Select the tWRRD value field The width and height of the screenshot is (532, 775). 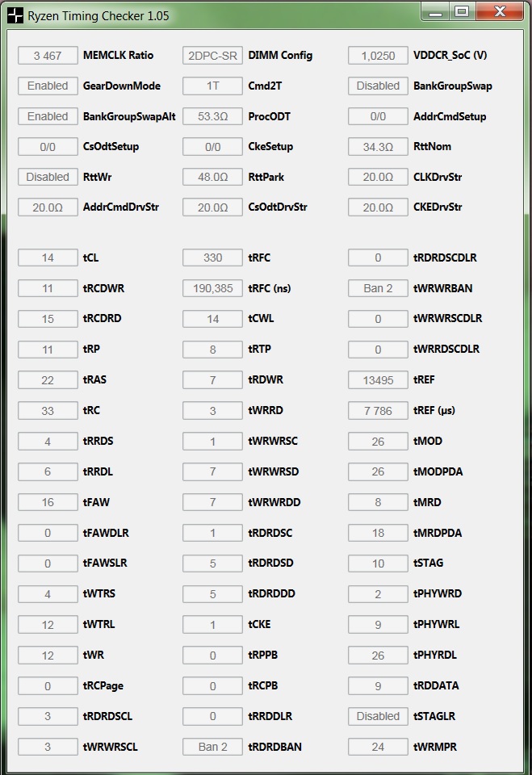point(212,411)
